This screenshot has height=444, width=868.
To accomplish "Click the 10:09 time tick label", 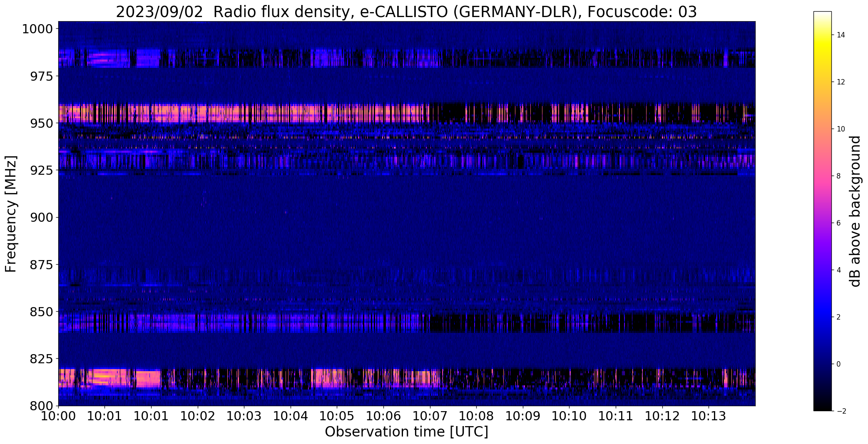I will tap(523, 416).
